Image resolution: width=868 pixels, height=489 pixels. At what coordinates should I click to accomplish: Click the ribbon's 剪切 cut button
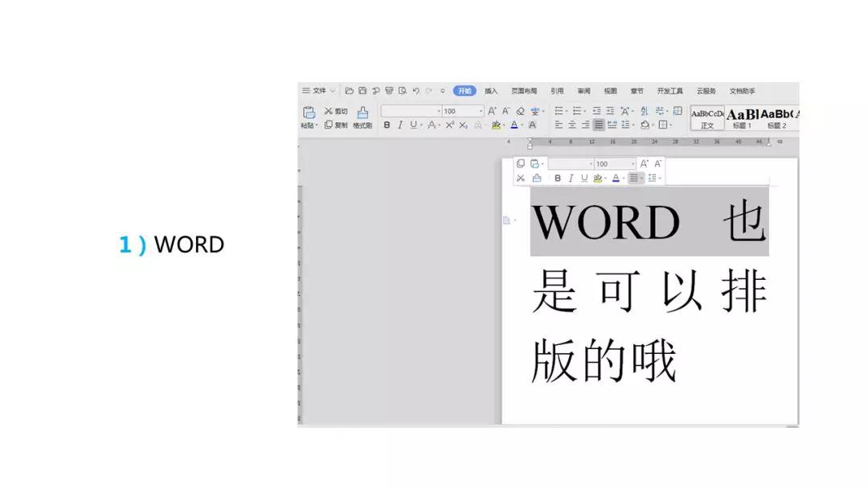pyautogui.click(x=336, y=111)
